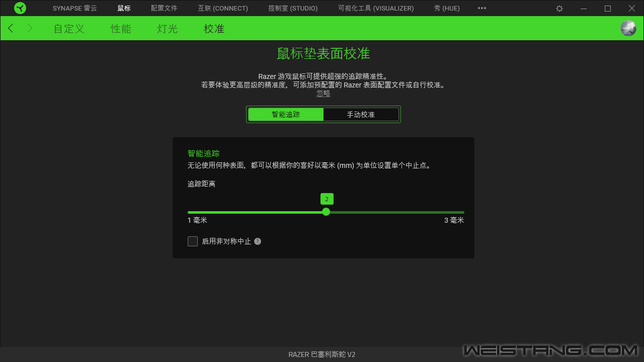Open the 配置文件 tab

pos(164,9)
